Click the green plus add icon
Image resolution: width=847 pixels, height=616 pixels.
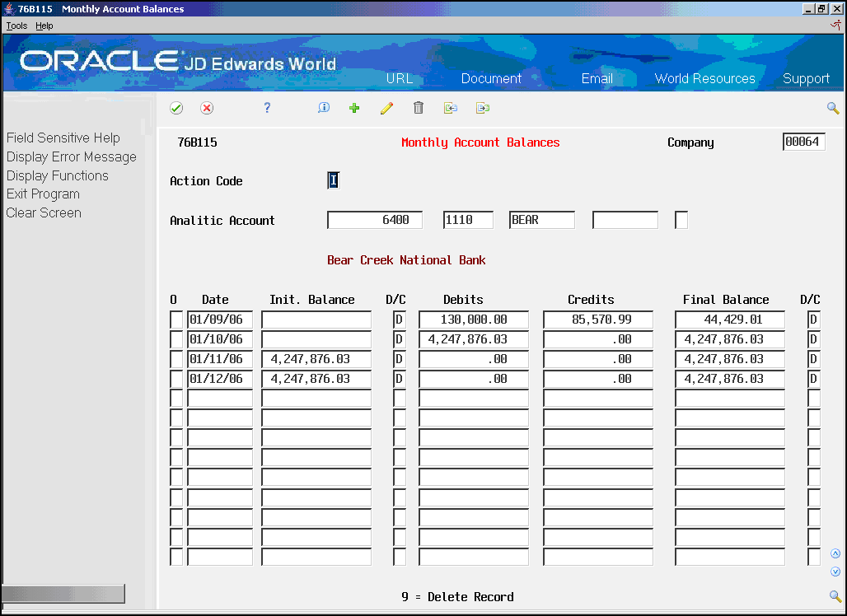pos(354,108)
